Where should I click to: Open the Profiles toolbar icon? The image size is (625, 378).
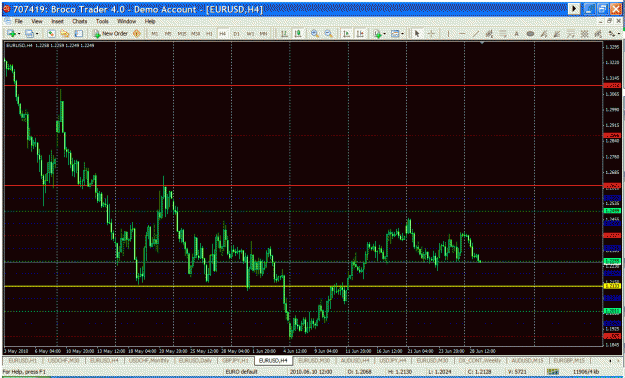pyautogui.click(x=29, y=34)
